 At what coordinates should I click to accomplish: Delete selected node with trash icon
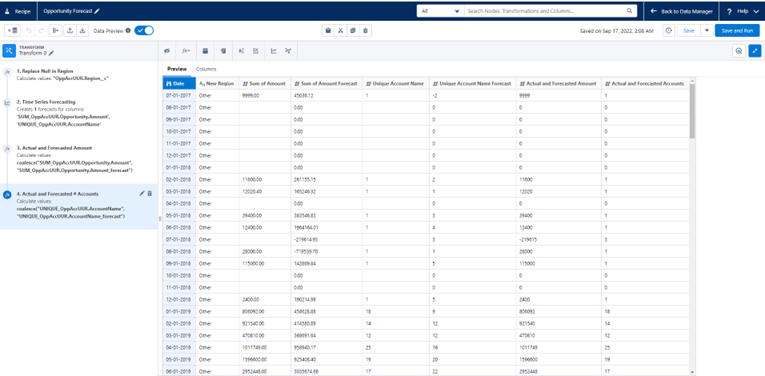pyautogui.click(x=365, y=31)
